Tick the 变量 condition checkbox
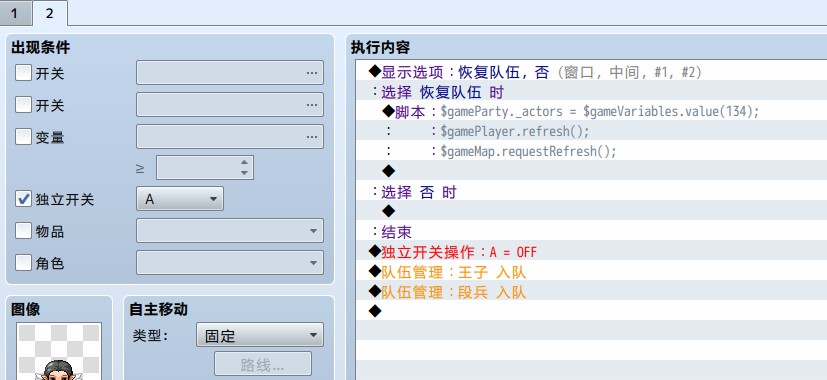 pyautogui.click(x=23, y=137)
